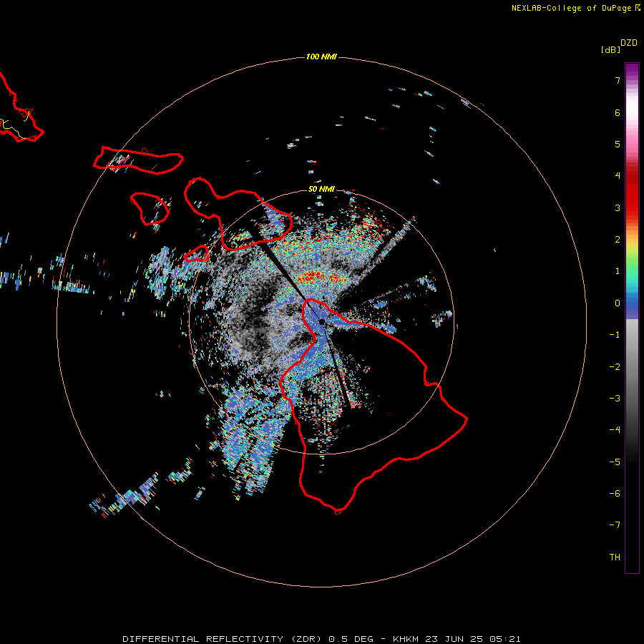The height and width of the screenshot is (644, 644).
Task: Click the 2 label on color scale
Action: (618, 240)
